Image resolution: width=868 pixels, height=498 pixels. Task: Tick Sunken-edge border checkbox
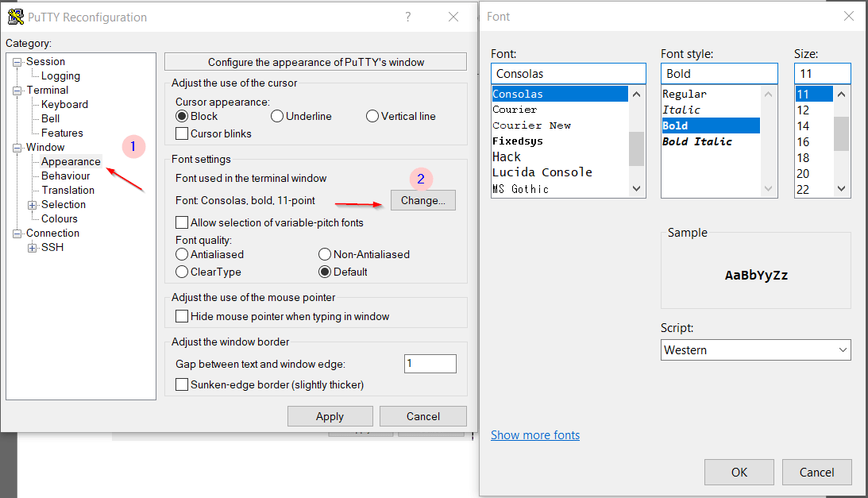[x=182, y=384]
